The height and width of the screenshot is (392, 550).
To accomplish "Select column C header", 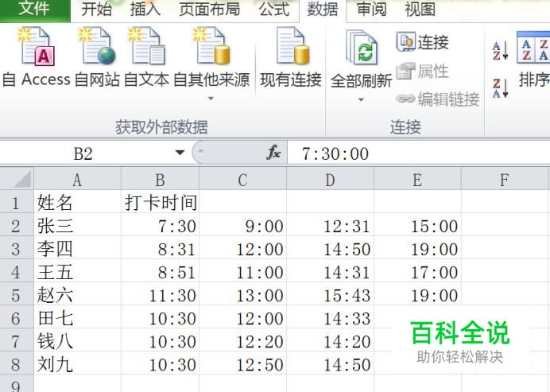I will (242, 180).
